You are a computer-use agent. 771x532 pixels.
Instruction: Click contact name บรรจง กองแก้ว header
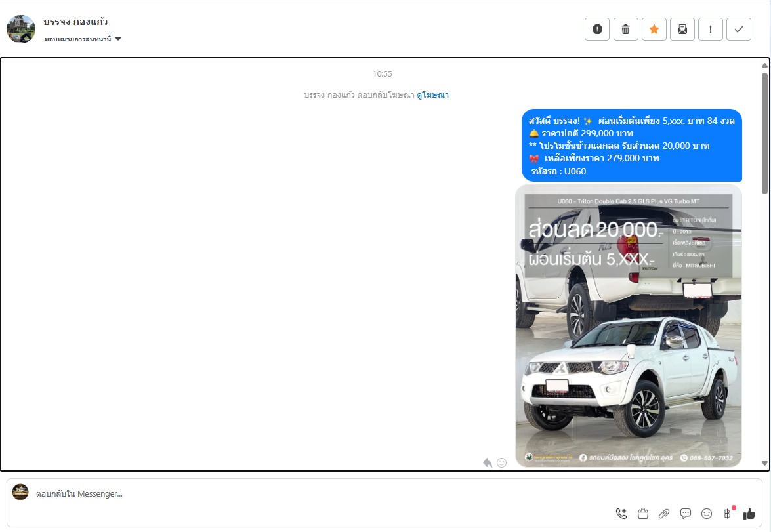click(75, 22)
